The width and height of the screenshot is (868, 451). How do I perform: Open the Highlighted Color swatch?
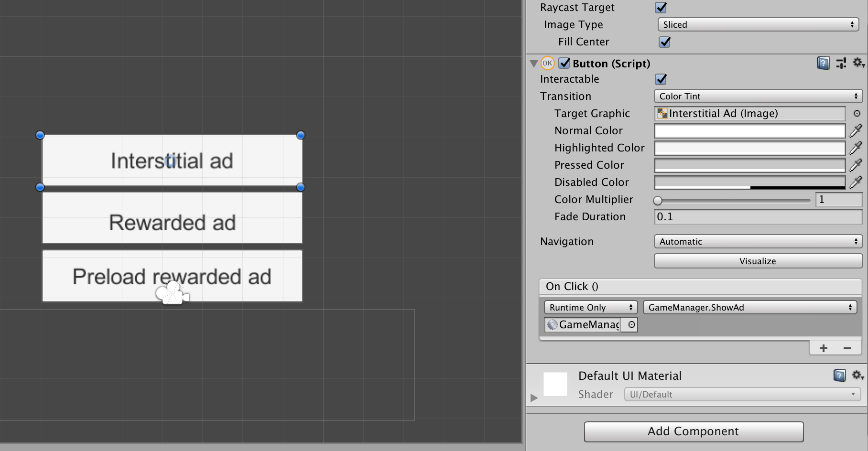tap(749, 148)
